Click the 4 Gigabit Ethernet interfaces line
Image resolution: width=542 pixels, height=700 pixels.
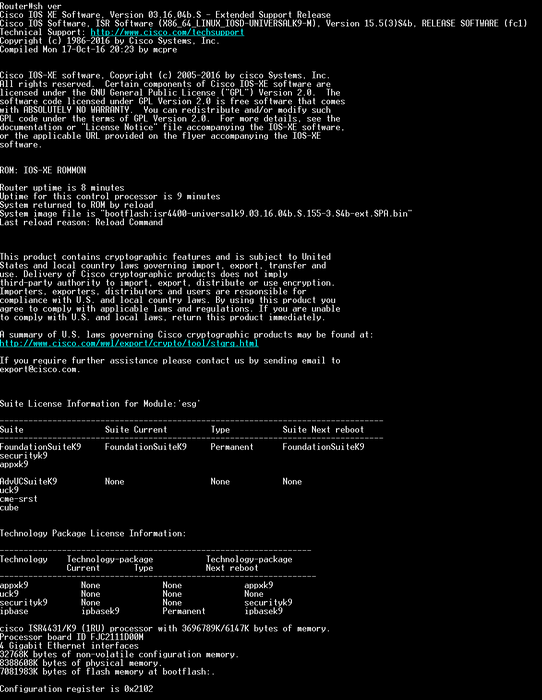pos(69,646)
